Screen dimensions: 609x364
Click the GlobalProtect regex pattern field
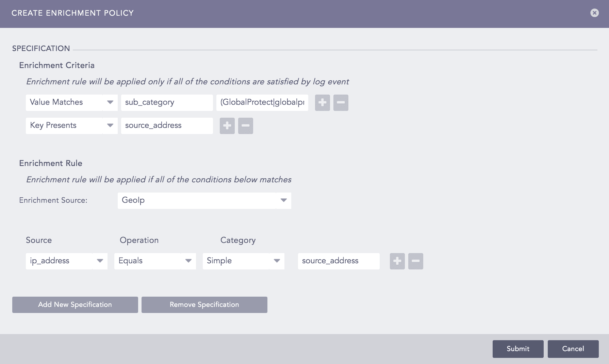coord(262,102)
